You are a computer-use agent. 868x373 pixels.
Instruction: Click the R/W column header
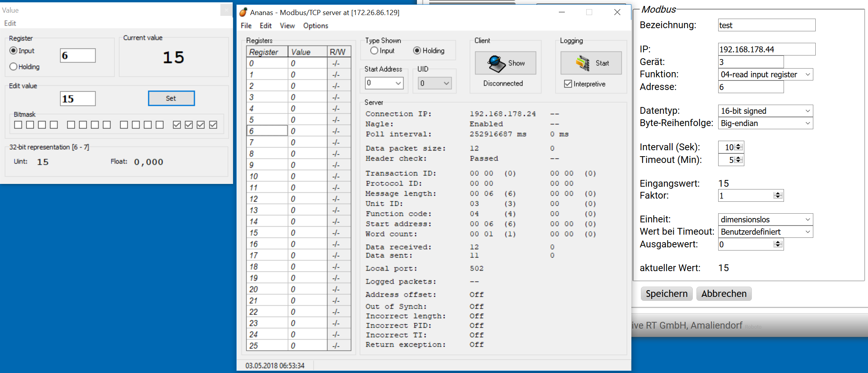coord(339,52)
